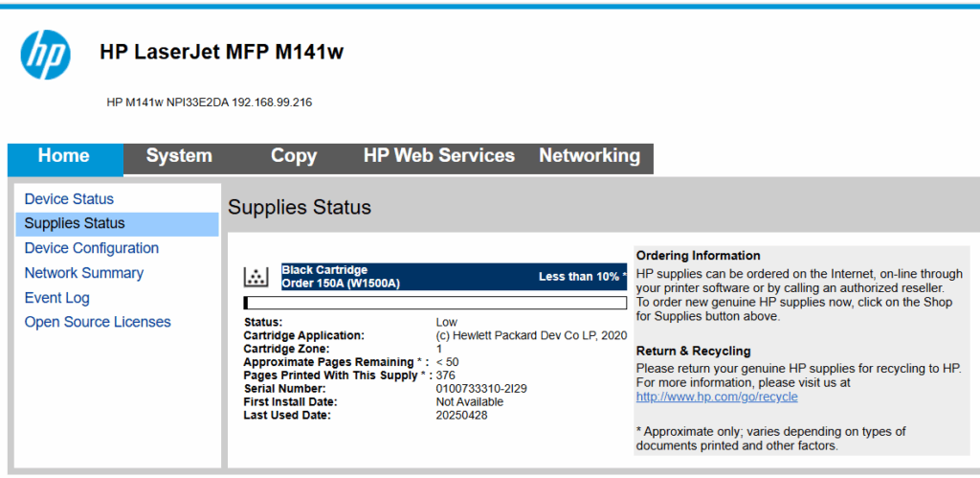Show Open Source Licenses
This screenshot has height=478, width=980.
click(x=98, y=322)
